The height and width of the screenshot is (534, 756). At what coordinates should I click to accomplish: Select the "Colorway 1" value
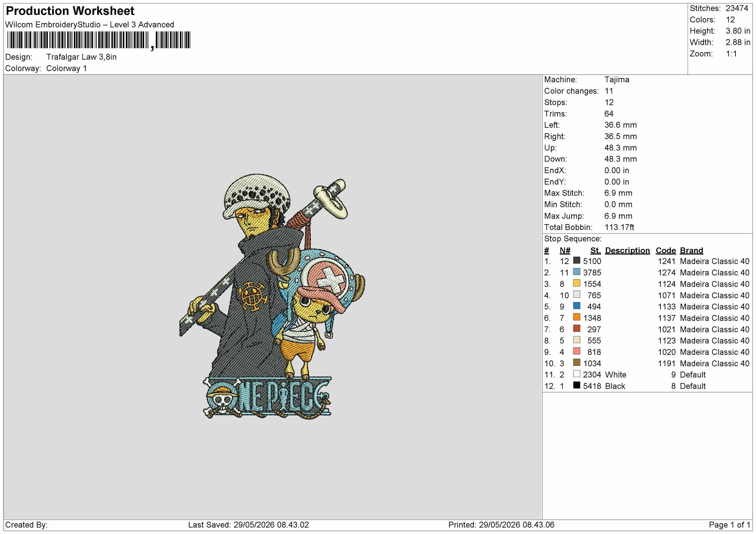coord(66,68)
